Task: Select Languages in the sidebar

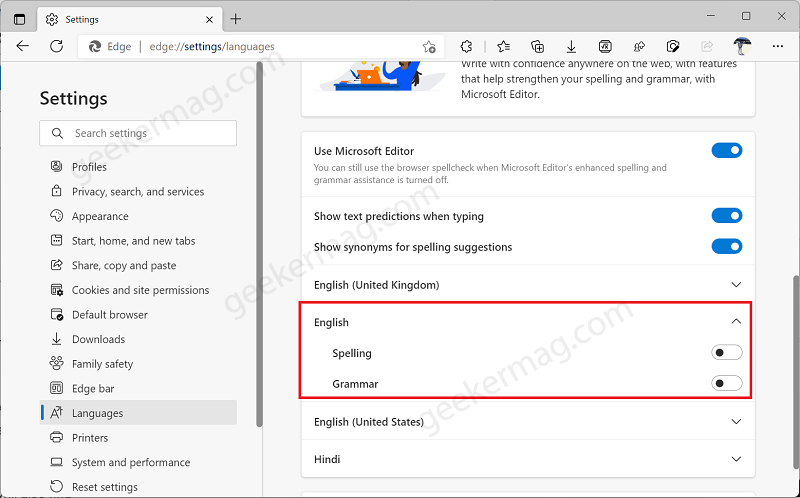Action: coord(139,413)
